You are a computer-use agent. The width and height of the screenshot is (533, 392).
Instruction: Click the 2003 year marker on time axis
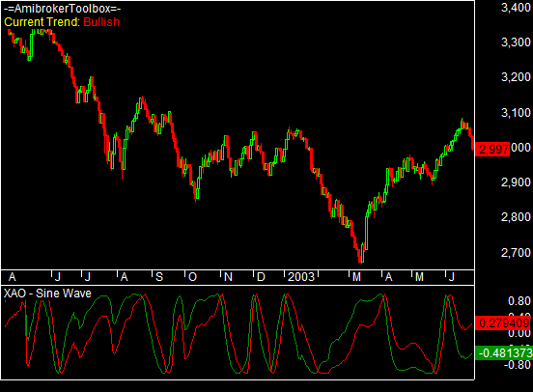pos(301,277)
